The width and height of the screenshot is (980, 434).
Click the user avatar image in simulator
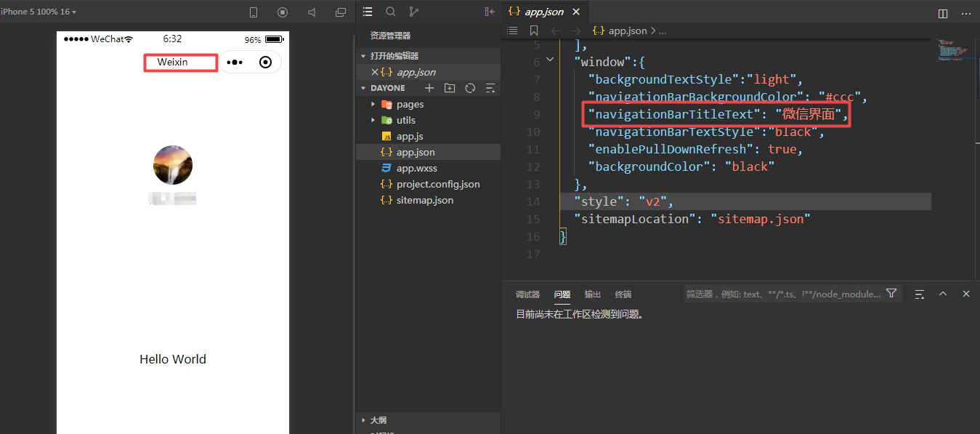pos(173,165)
